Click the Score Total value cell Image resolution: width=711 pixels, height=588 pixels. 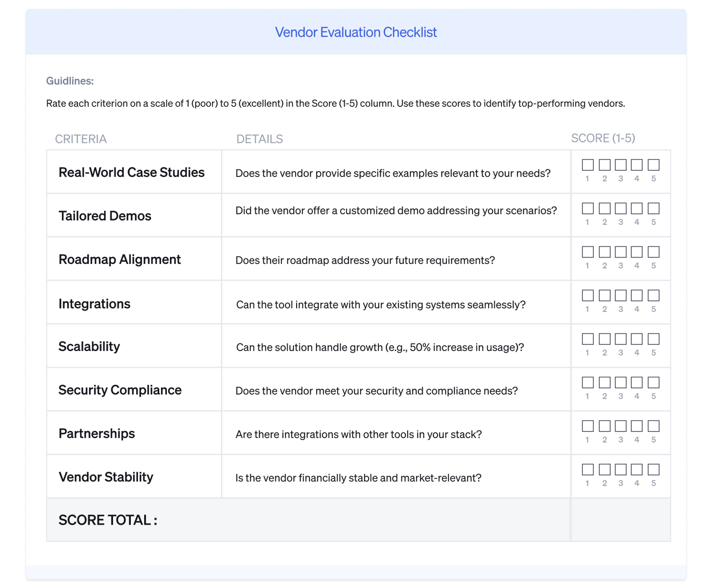pos(620,520)
